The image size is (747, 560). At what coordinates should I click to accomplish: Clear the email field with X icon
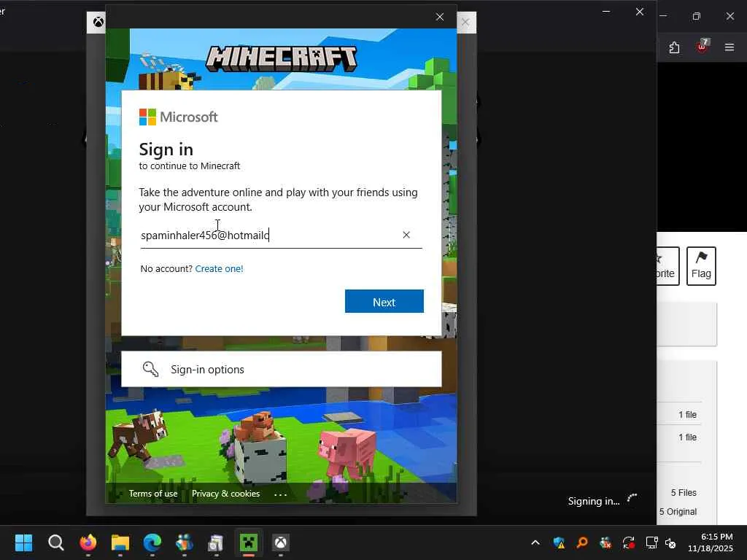pos(406,235)
